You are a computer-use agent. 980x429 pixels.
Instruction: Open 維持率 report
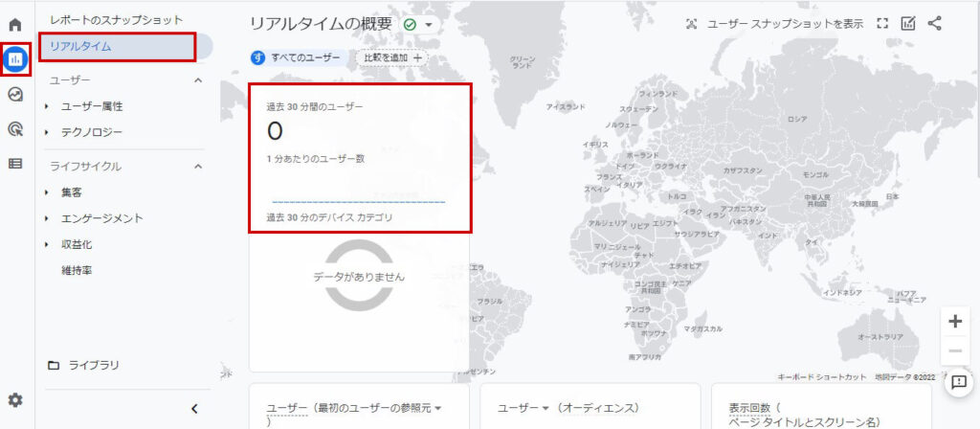click(x=78, y=271)
